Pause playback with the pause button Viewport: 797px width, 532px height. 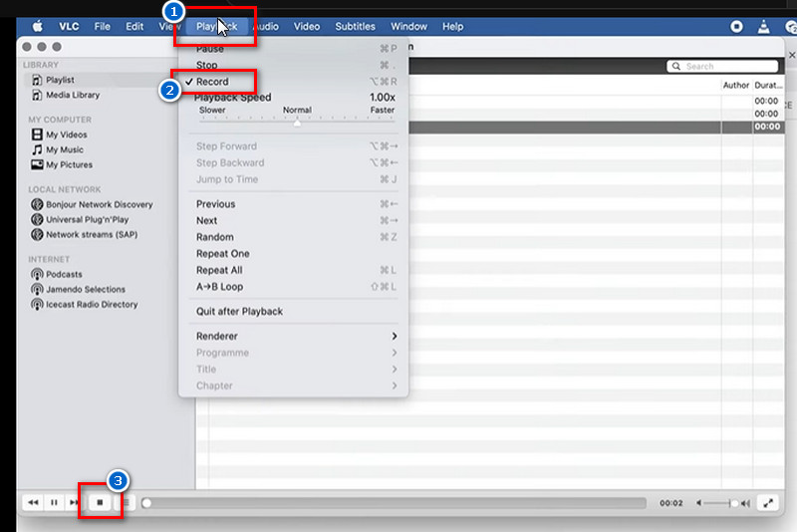click(x=54, y=502)
